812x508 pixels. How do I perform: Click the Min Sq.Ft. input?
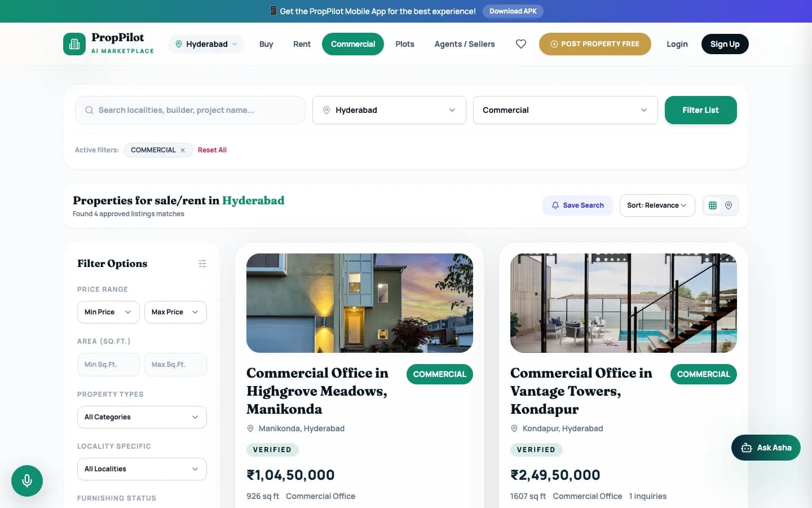point(108,365)
